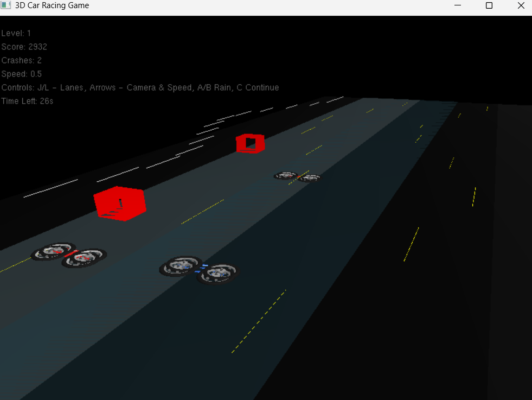Click the 3D Car Racing Game title text
The image size is (532, 400).
point(50,5)
